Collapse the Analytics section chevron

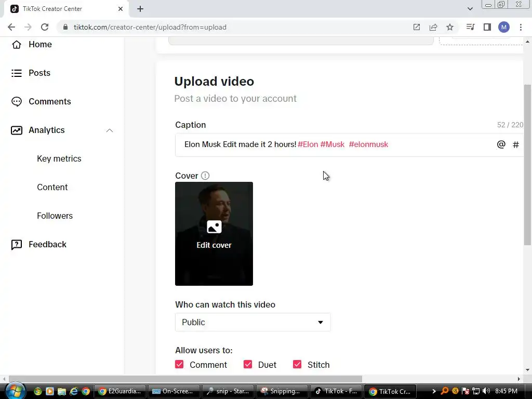pyautogui.click(x=110, y=130)
